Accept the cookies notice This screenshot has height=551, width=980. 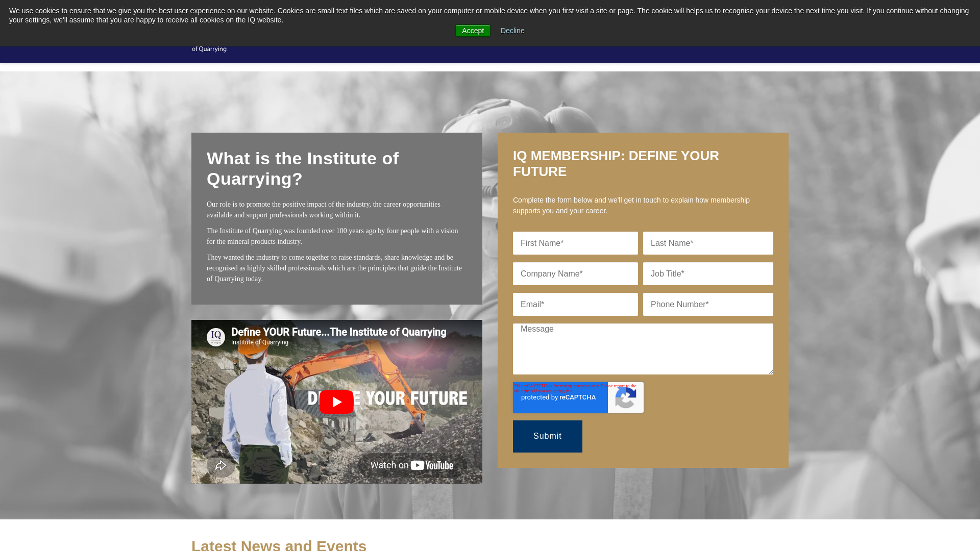(473, 31)
